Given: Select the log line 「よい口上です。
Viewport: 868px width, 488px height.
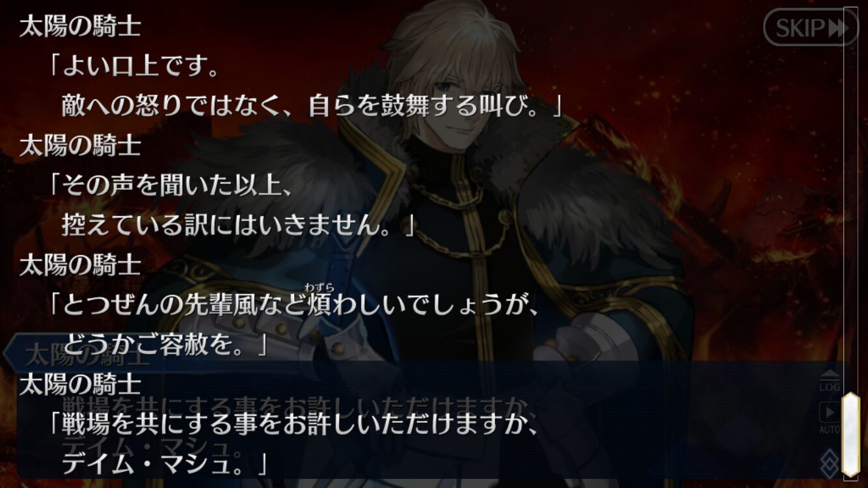Looking at the screenshot, I should (135, 66).
